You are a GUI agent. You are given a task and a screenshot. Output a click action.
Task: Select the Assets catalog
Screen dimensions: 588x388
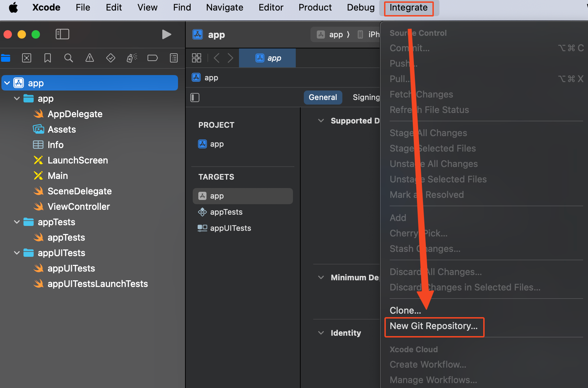click(62, 129)
